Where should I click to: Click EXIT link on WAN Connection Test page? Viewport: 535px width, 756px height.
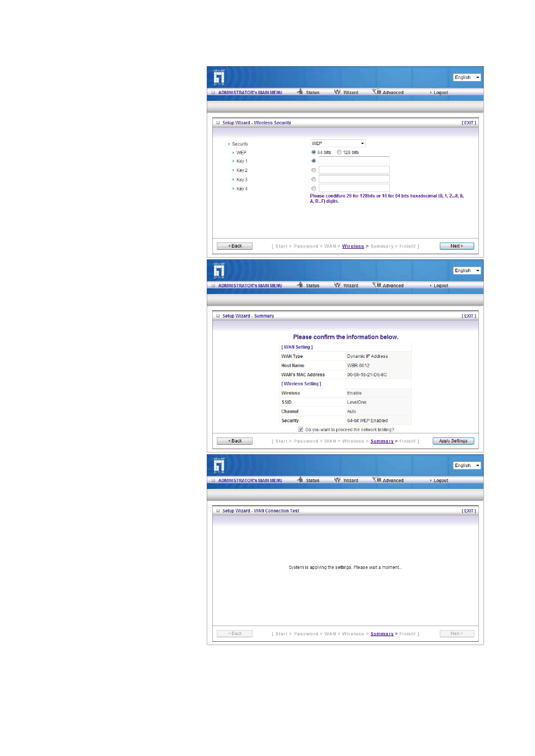coord(469,511)
